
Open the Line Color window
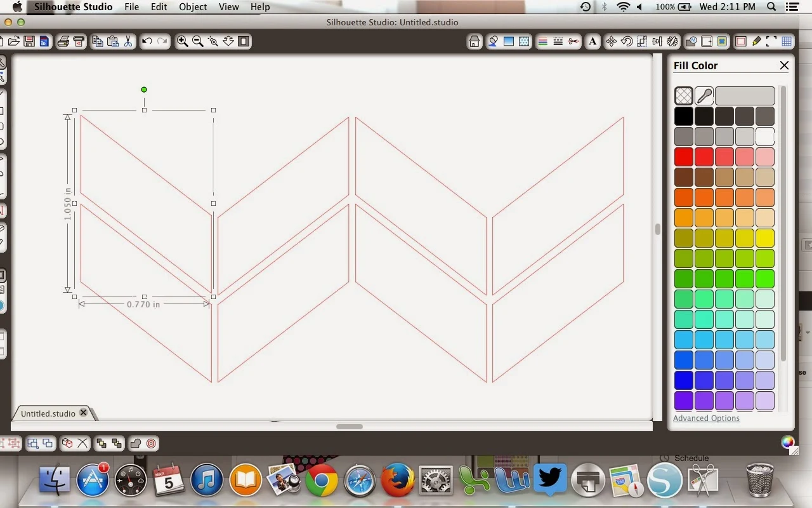(x=543, y=42)
